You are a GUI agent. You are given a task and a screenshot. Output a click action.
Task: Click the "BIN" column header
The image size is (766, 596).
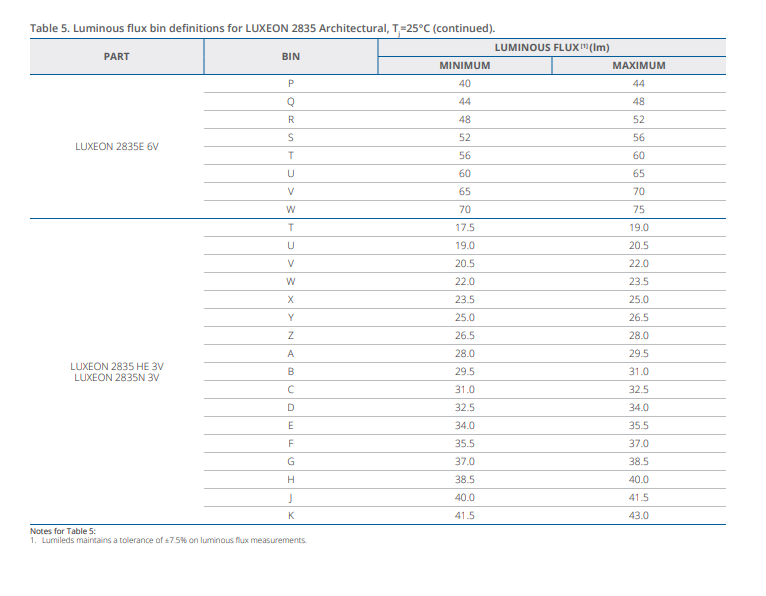[291, 57]
